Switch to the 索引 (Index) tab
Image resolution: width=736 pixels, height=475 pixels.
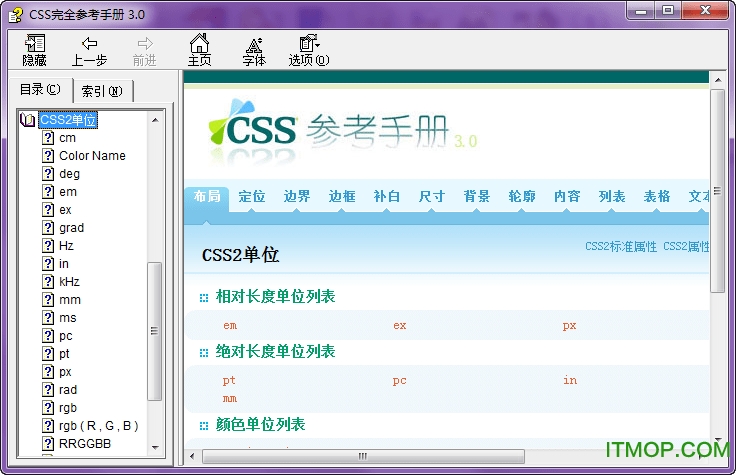coord(103,91)
